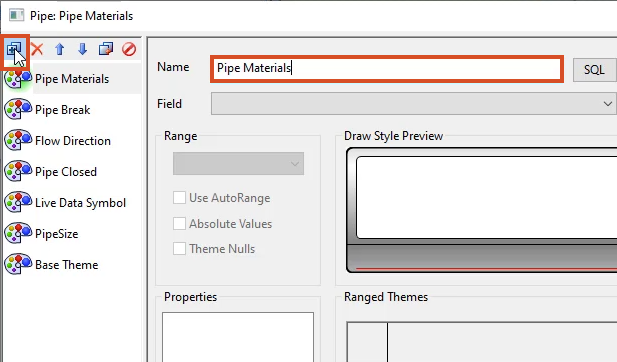Click the Properties list box
Image resolution: width=617 pixels, height=362 pixels.
[238, 337]
